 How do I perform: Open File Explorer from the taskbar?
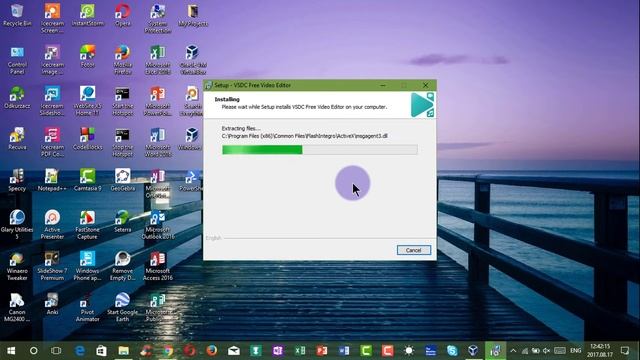coord(123,351)
